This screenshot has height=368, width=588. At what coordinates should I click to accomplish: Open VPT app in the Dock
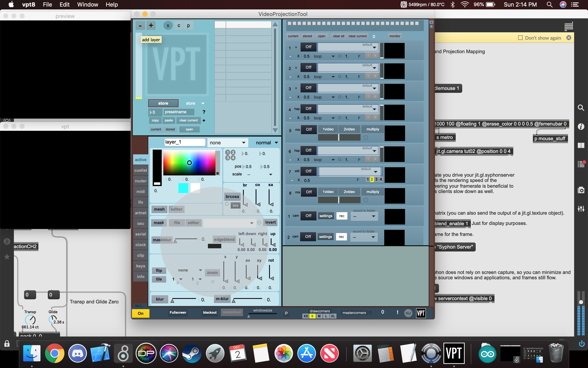(454, 353)
